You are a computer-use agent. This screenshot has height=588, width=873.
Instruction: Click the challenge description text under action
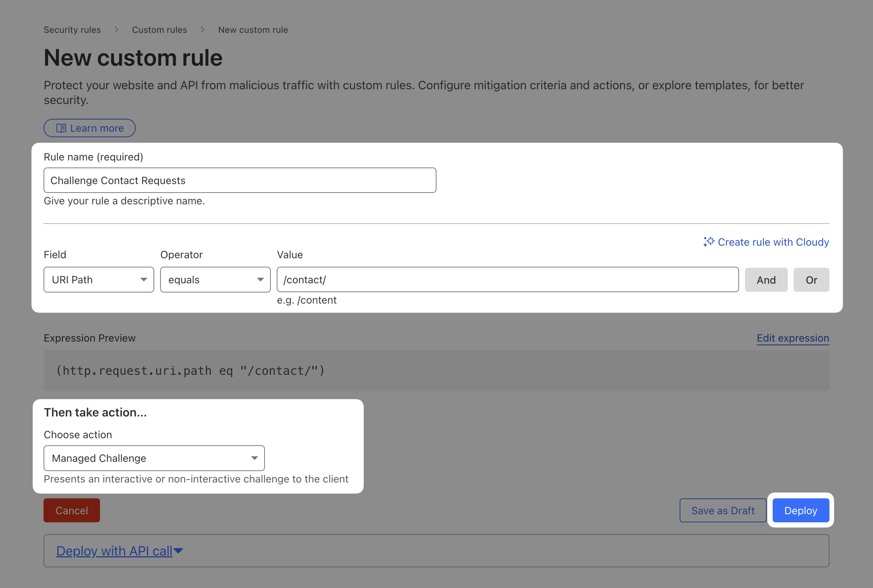pyautogui.click(x=196, y=479)
